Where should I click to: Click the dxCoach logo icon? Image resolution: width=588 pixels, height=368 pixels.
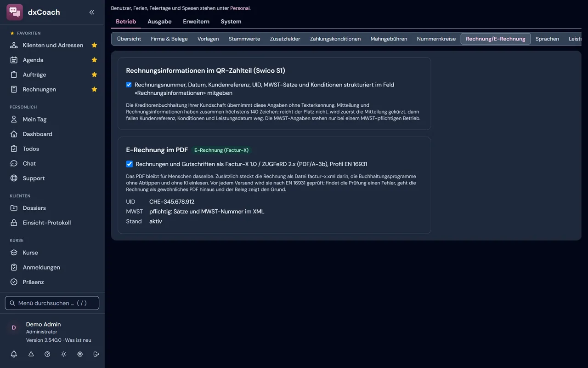[15, 12]
